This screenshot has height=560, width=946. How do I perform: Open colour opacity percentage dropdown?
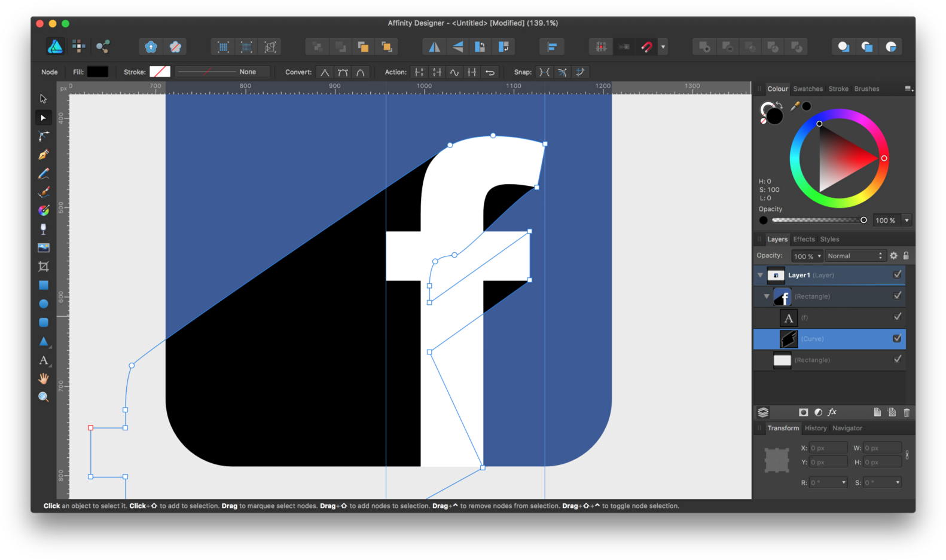click(x=907, y=221)
